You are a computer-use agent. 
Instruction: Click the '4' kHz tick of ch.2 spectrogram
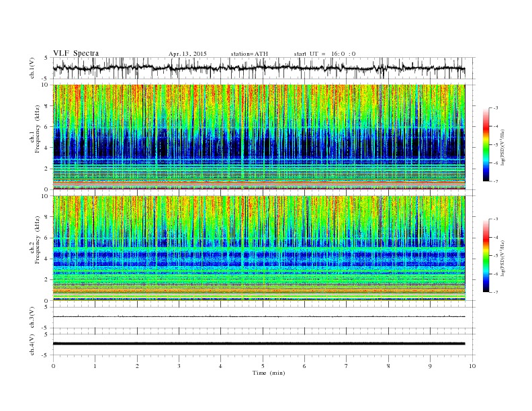(46, 259)
